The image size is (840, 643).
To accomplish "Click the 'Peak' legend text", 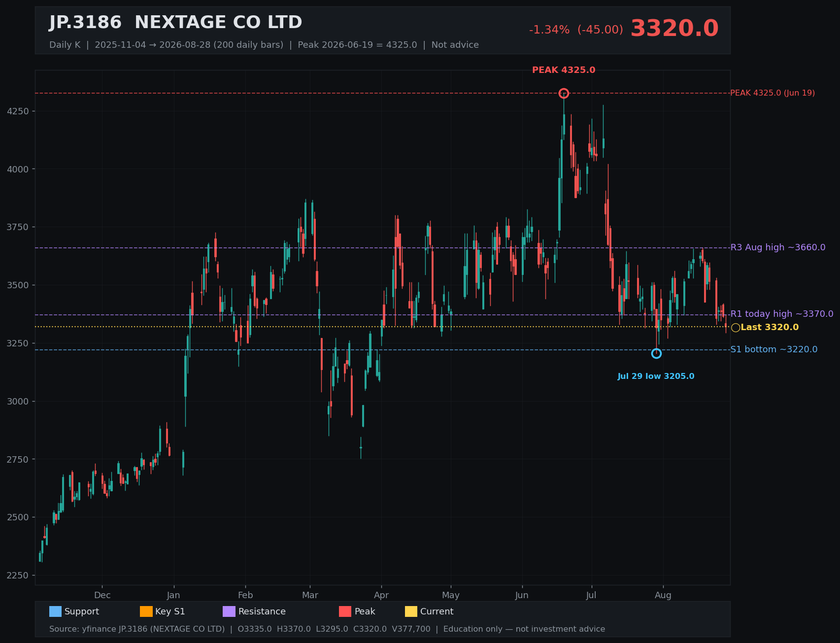I will coord(365,611).
